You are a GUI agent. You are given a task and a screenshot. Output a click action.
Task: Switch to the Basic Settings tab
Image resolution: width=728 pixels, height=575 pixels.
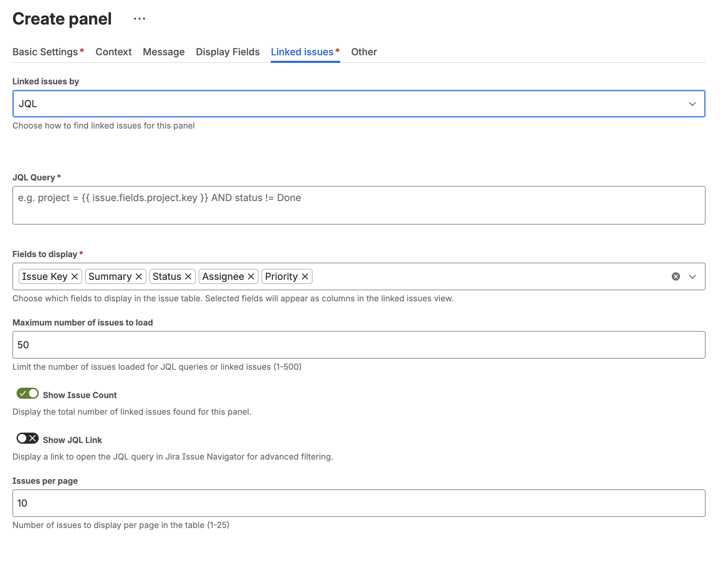pos(45,52)
